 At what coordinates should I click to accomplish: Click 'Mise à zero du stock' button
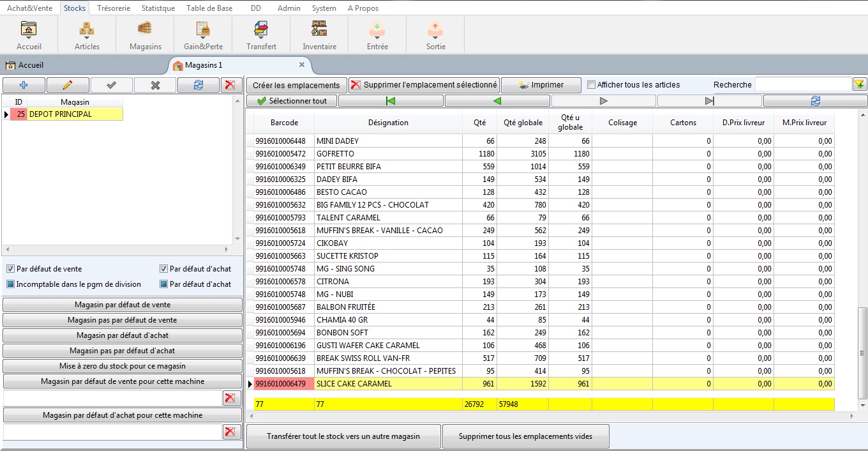pos(123,366)
